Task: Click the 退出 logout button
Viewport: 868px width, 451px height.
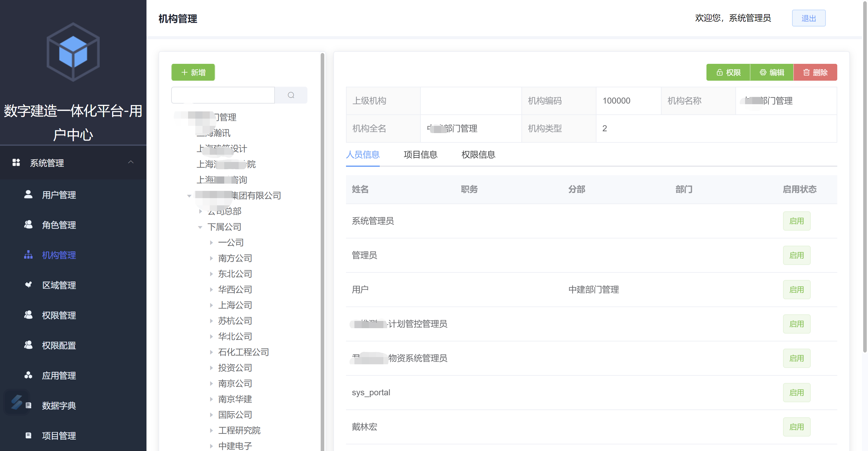Action: (x=808, y=18)
